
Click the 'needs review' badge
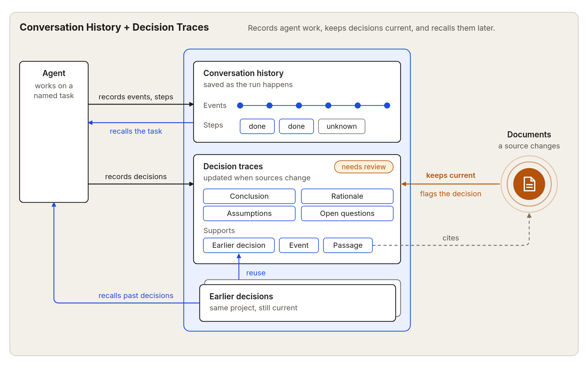tap(364, 167)
